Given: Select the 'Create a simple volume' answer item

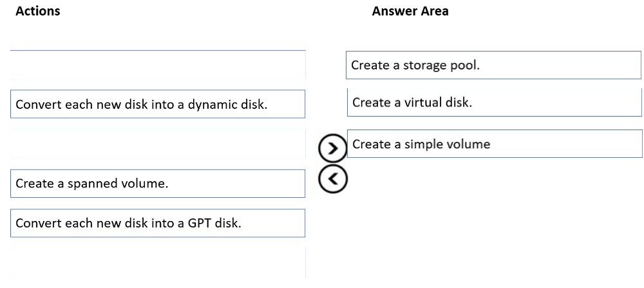Looking at the screenshot, I should click(x=493, y=144).
